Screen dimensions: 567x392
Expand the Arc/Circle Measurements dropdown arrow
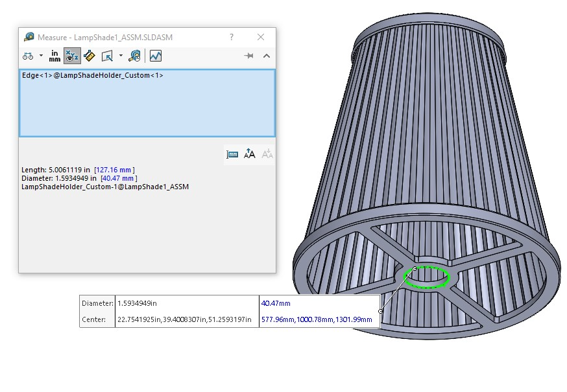point(41,56)
